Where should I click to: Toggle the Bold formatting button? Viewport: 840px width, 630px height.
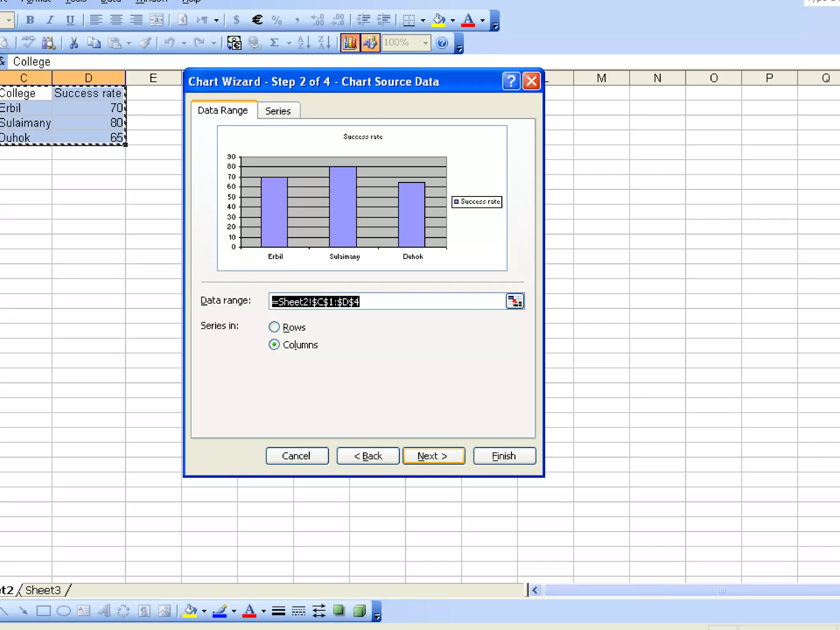30,20
